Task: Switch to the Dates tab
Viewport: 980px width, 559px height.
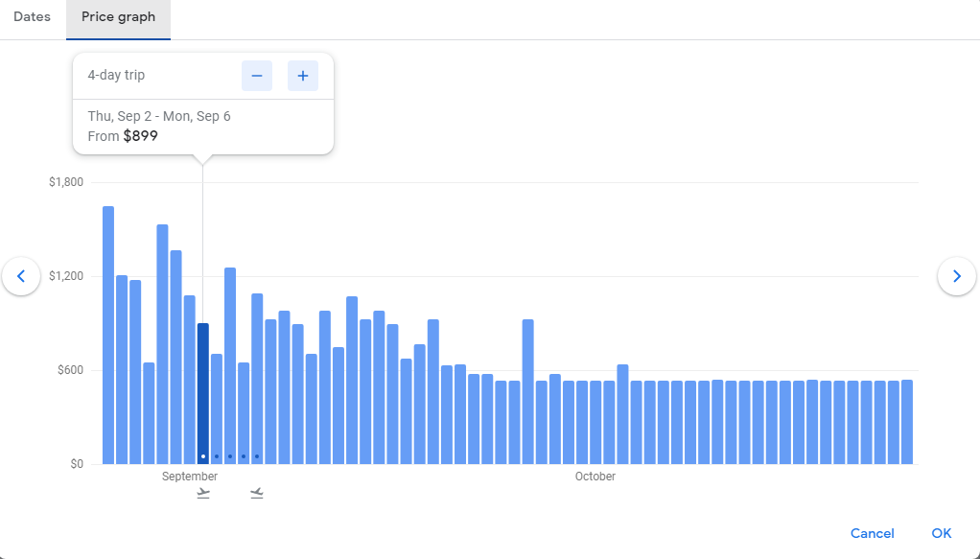Action: pyautogui.click(x=32, y=16)
